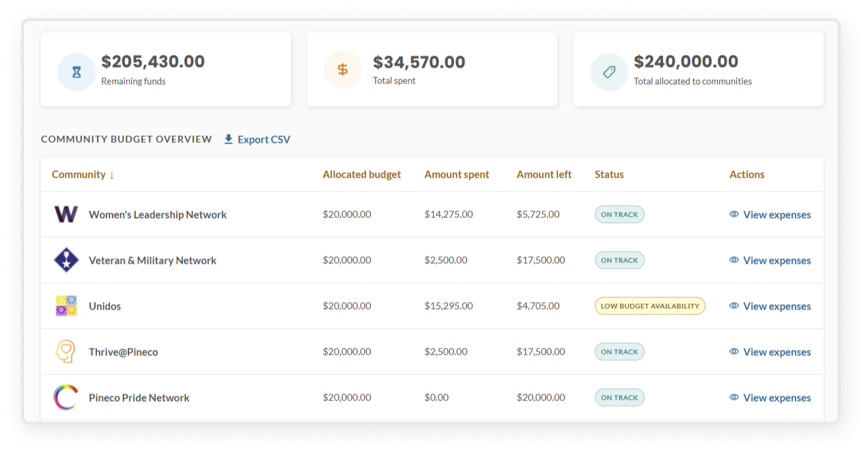This screenshot has width=868, height=455.
Task: Click the Low Budget Availability status badge
Action: pos(650,306)
